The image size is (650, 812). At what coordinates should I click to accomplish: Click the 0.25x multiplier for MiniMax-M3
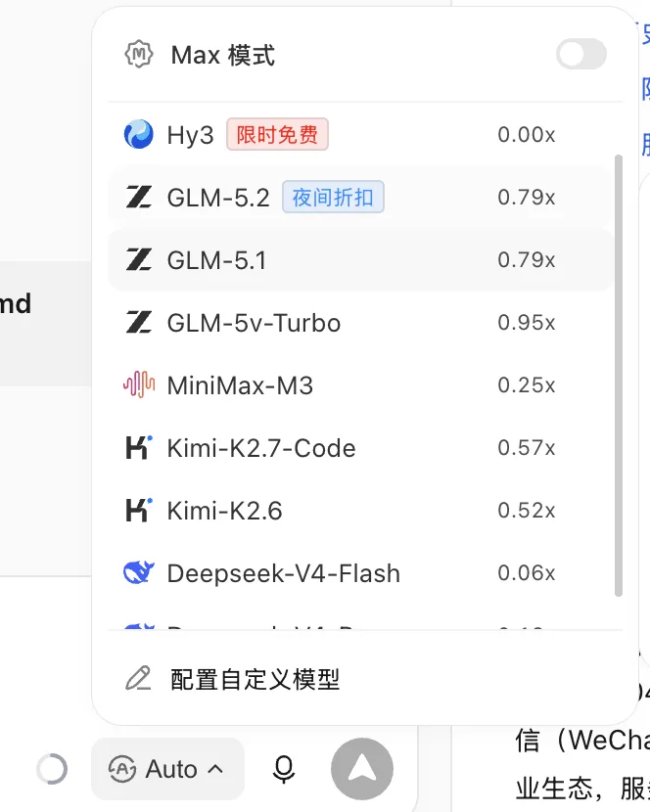526,385
